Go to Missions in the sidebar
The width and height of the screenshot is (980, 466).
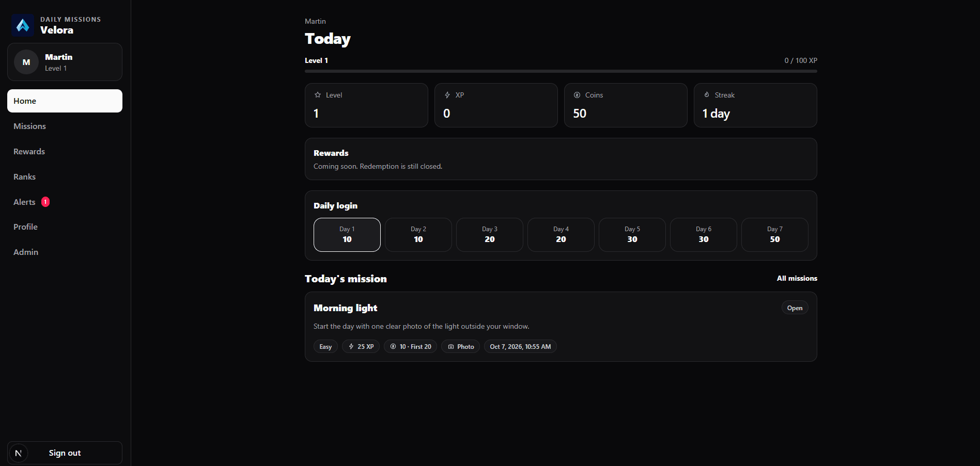pyautogui.click(x=65, y=126)
